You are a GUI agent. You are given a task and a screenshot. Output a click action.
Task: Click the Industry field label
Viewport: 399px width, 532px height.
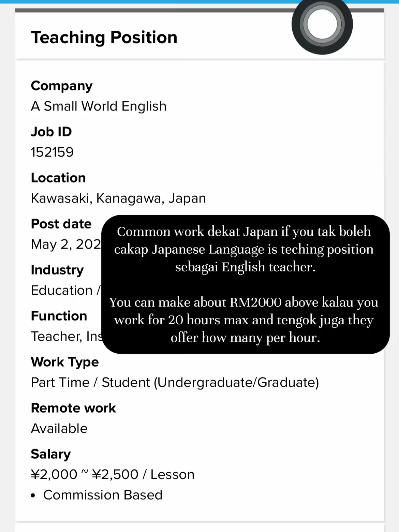(x=57, y=270)
